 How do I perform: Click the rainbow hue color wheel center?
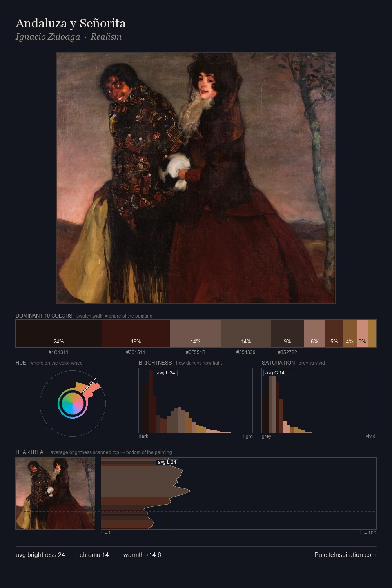coord(73,403)
